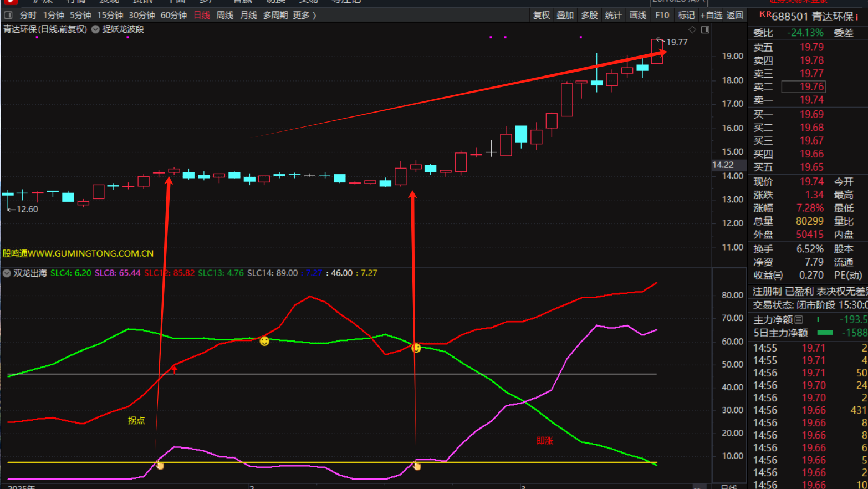This screenshot has width=868, height=489.
Task: Expand the 更多 period options
Action: (304, 15)
